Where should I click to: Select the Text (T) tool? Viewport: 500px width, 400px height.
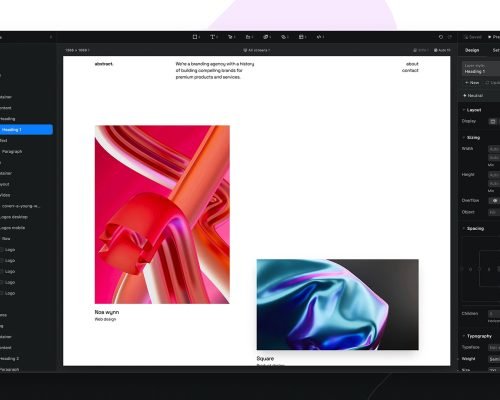(212, 37)
